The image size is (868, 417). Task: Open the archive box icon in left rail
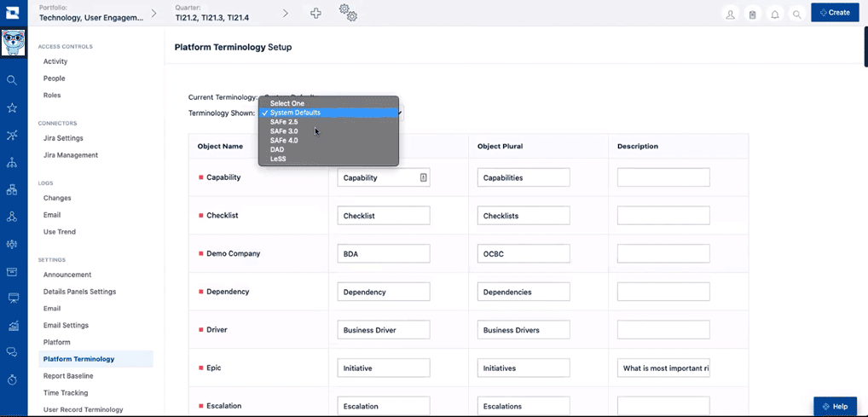tap(12, 271)
